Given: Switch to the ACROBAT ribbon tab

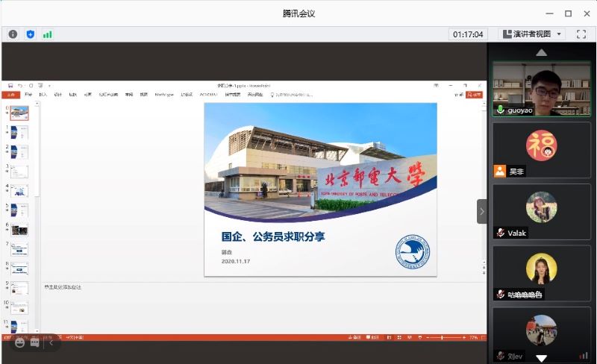Looking at the screenshot, I should [x=209, y=95].
